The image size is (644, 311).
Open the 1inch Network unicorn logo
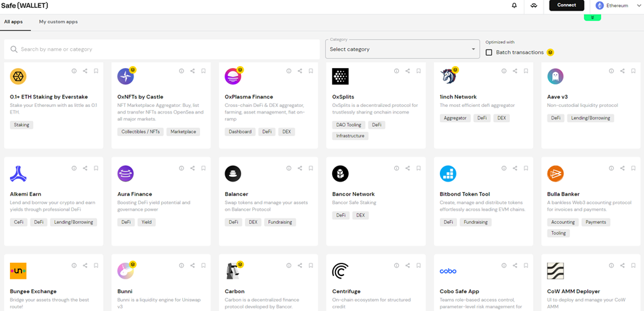[448, 77]
